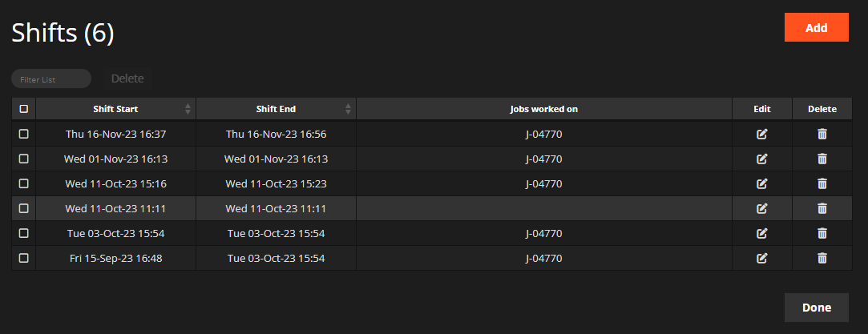Check the box for Thu 16-Nov-23 shift
Image resolution: width=868 pixels, height=334 pixels.
[x=24, y=134]
